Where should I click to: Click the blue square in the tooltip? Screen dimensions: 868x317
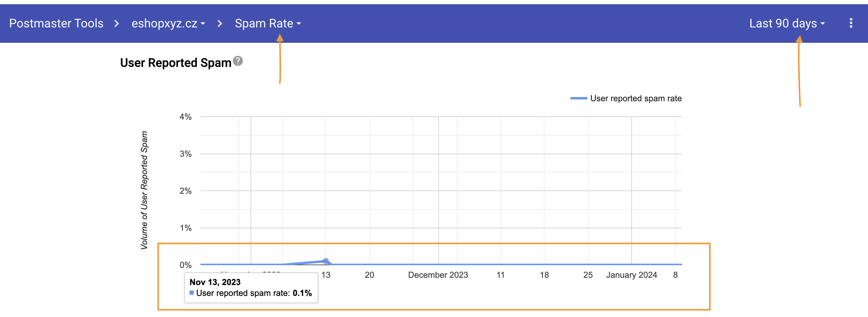pyautogui.click(x=191, y=293)
